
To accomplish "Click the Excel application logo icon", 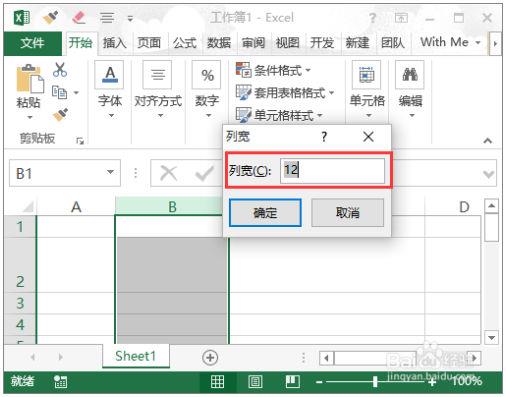I will click(x=22, y=17).
